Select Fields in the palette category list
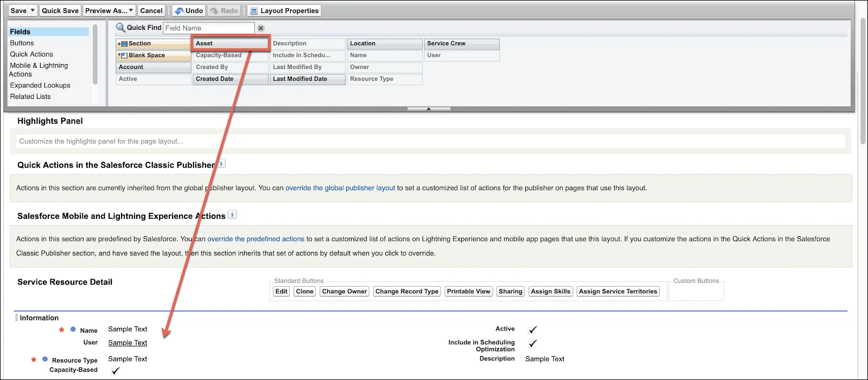 click(48, 31)
